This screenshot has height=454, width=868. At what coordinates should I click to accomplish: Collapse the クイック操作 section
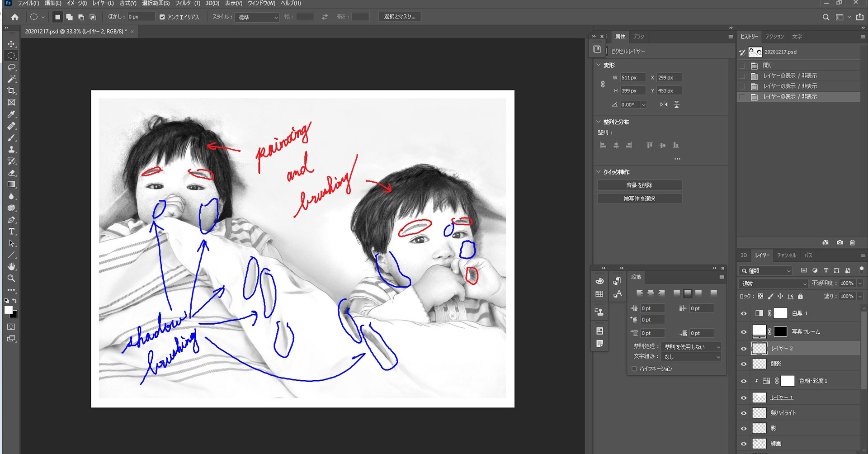click(599, 172)
